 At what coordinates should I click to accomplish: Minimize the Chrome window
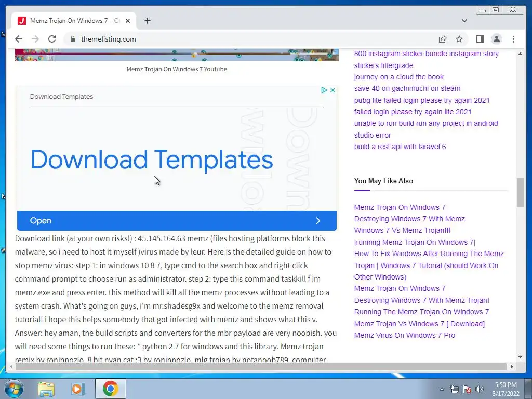(x=483, y=10)
